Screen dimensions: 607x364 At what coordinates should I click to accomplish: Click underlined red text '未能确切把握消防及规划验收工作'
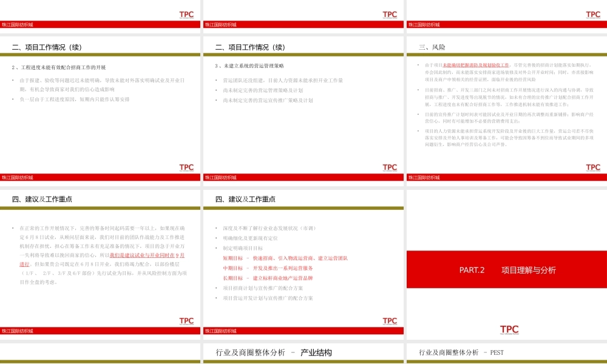pos(476,66)
